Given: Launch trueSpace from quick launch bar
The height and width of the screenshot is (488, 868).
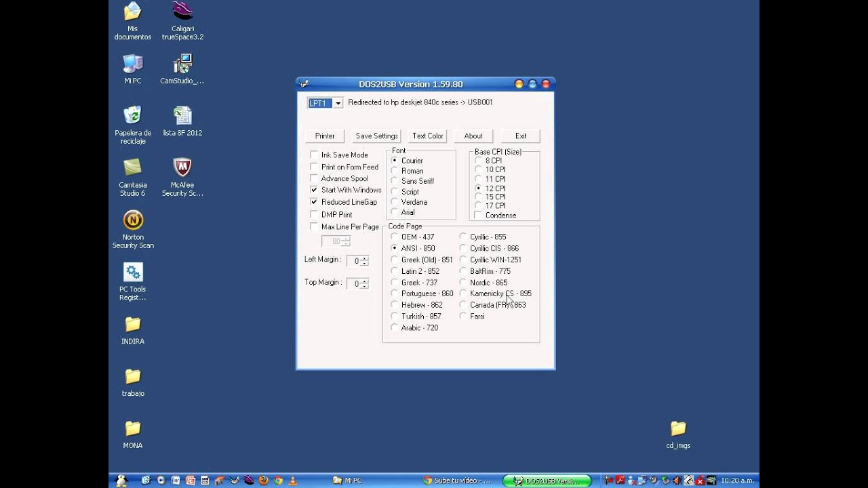Looking at the screenshot, I should click(249, 481).
